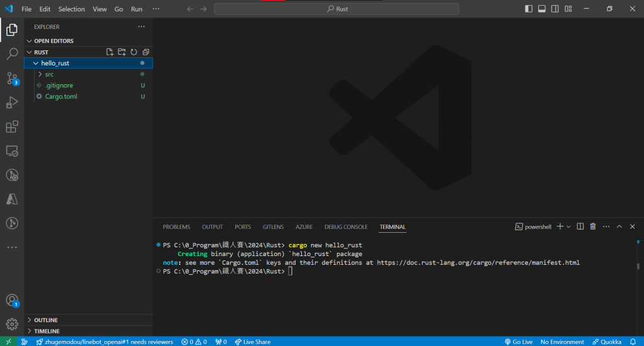Show more menu bar items ellipsis
This screenshot has width=644, height=346.
click(x=156, y=9)
